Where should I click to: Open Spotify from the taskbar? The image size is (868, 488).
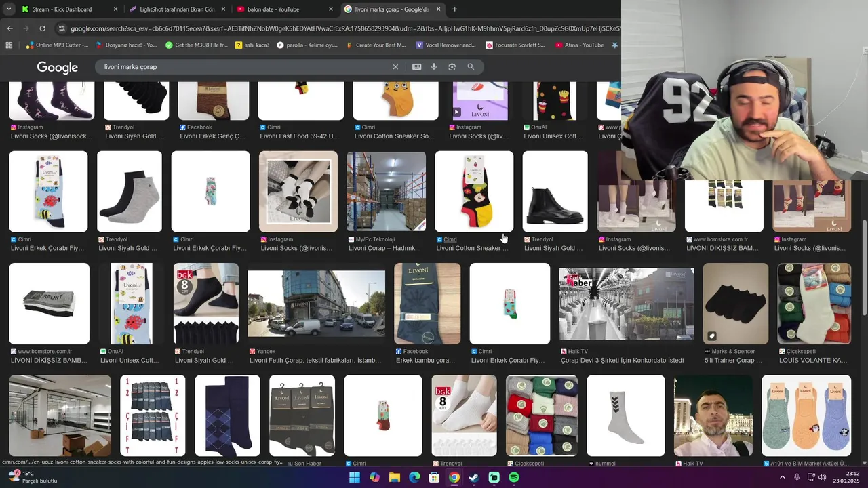coord(514,478)
